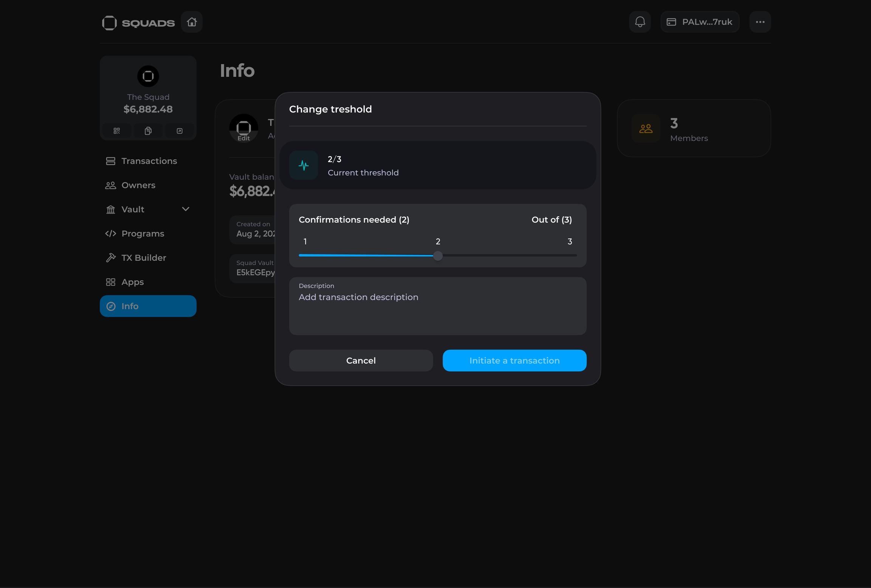This screenshot has height=588, width=871.
Task: Open squad in explorer external-link icon
Action: 180,131
